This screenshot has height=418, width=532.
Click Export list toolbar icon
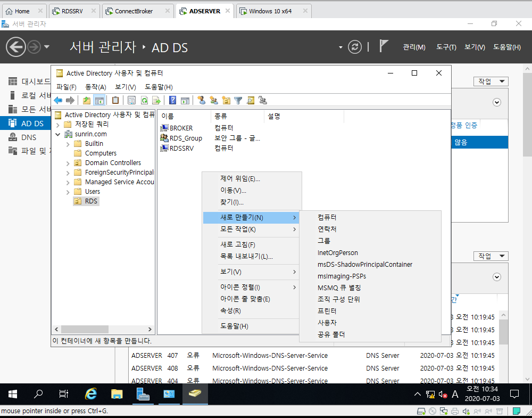(156, 101)
